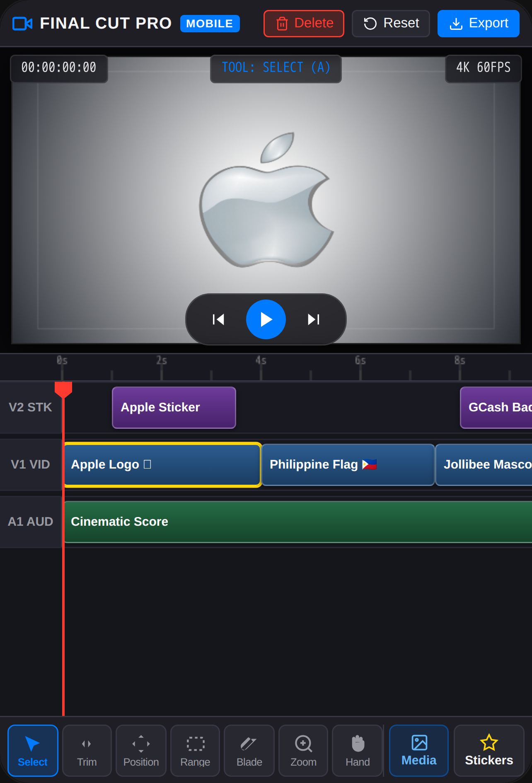Click the Final Cut Pro camera logo
532x783 pixels.
tap(22, 24)
